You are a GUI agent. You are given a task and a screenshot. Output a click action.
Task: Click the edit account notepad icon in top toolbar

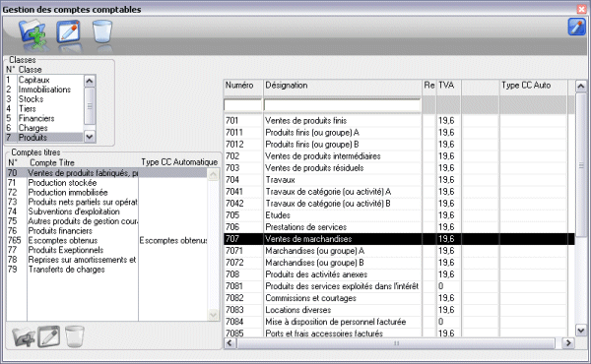(x=69, y=32)
